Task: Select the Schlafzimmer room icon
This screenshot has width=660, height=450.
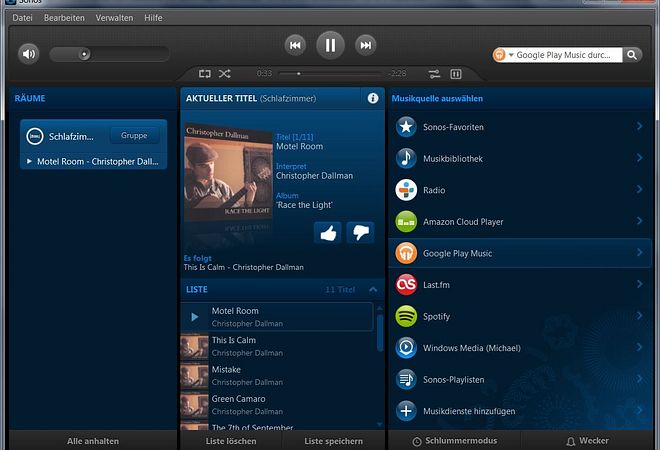Action: [x=35, y=136]
